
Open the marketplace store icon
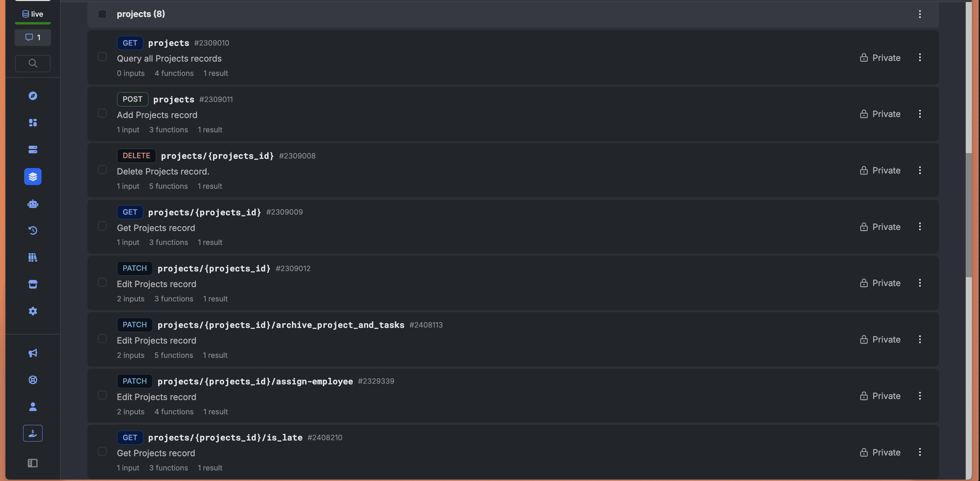(x=33, y=284)
